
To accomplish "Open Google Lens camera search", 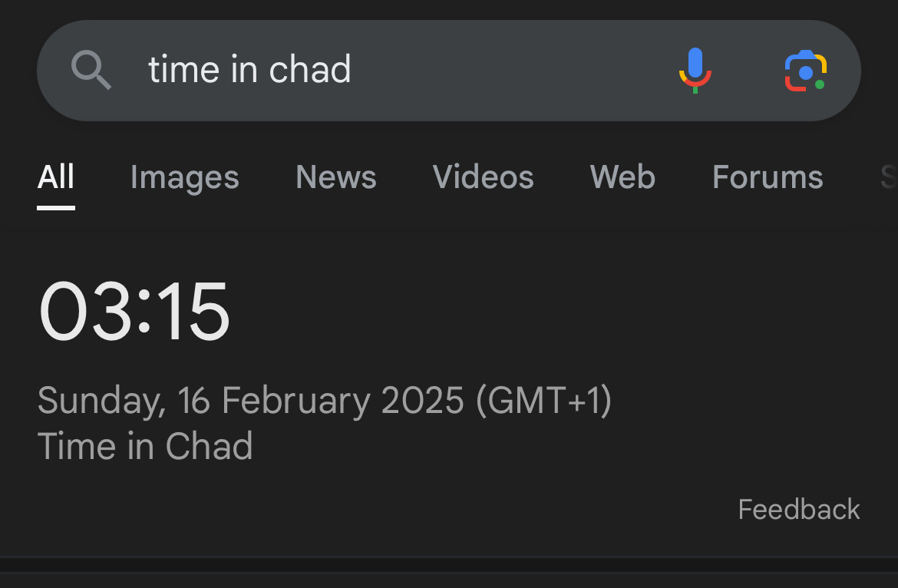I will click(x=805, y=71).
